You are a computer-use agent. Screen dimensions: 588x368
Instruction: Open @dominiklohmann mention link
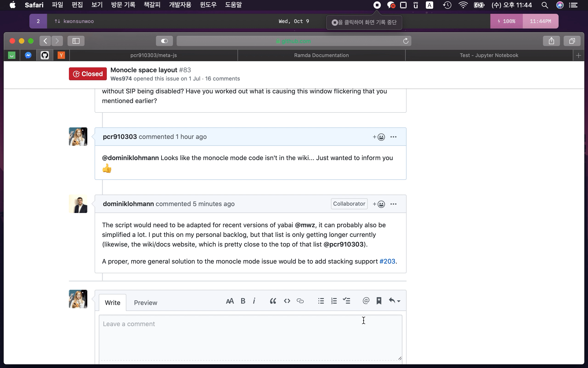click(130, 158)
